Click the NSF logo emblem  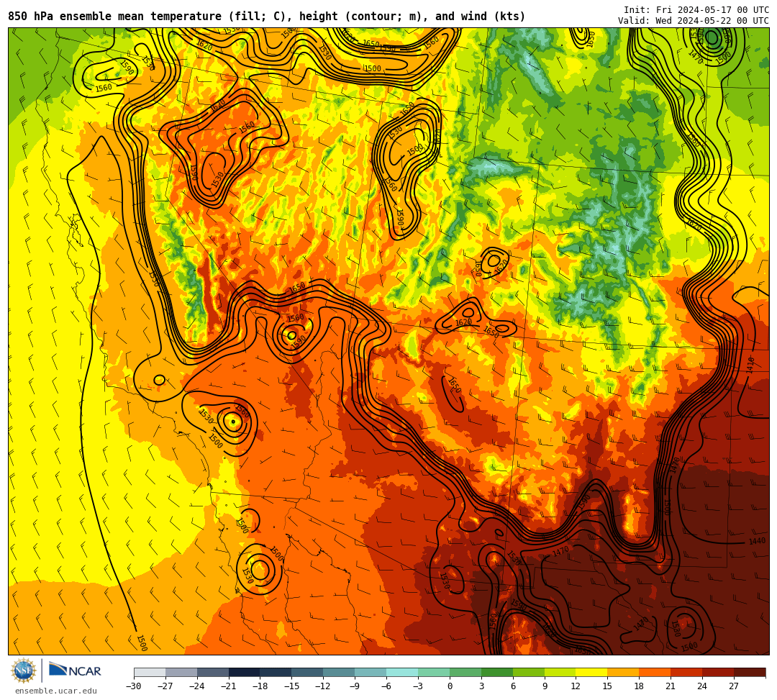(24, 671)
